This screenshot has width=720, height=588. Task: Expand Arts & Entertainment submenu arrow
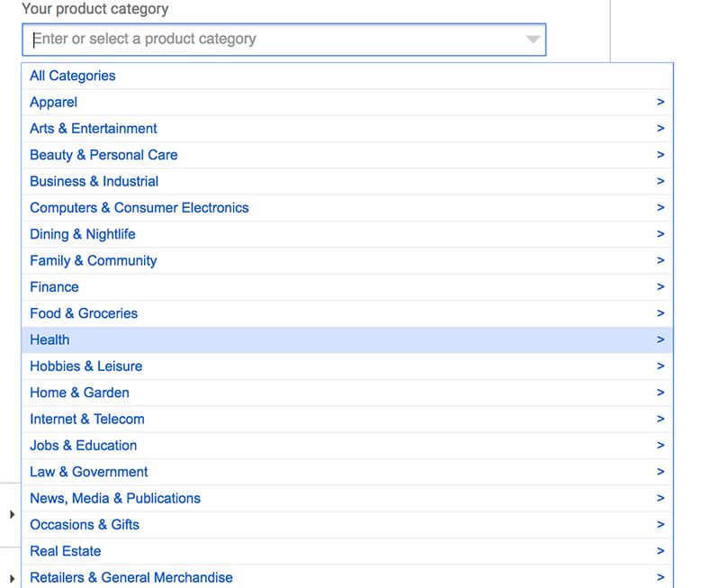(x=661, y=129)
